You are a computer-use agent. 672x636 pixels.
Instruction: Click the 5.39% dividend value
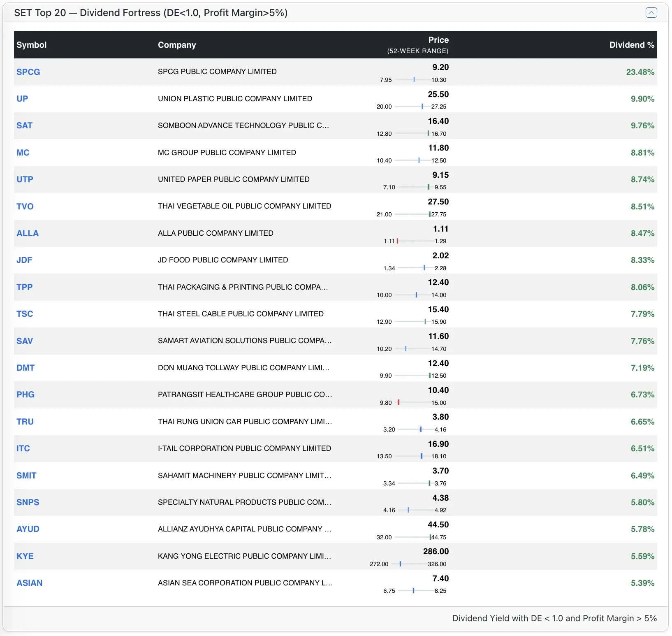(x=642, y=583)
